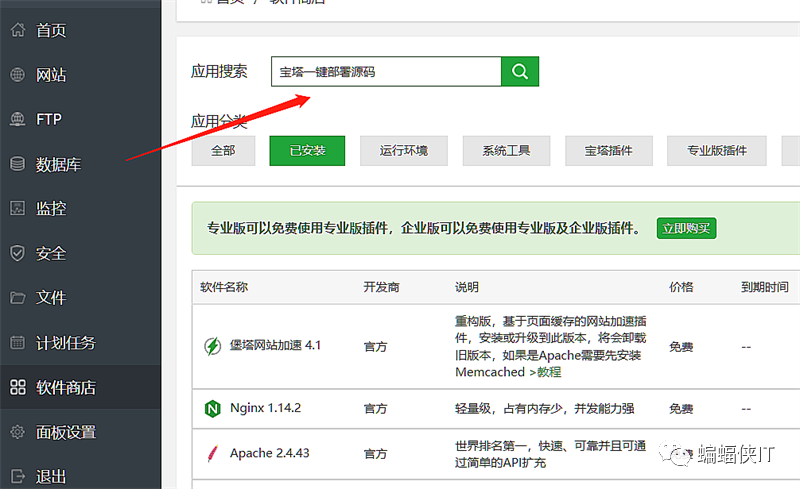
Task: Switch to the 系统工具 category
Action: point(506,151)
